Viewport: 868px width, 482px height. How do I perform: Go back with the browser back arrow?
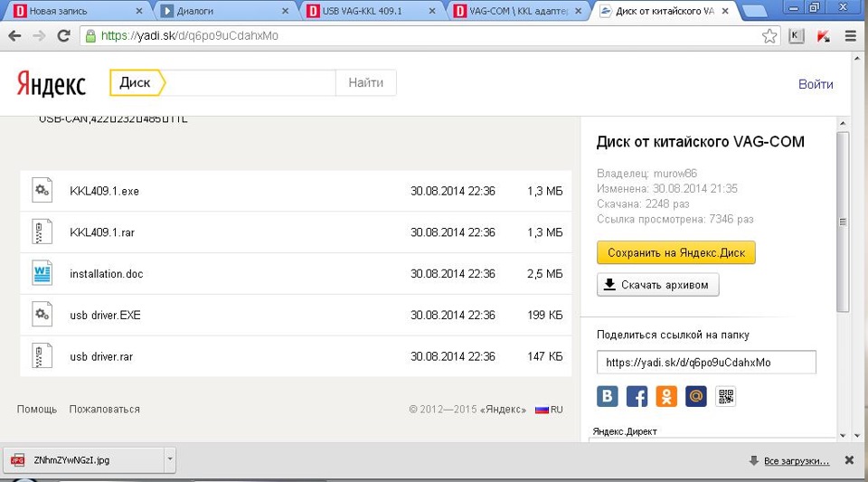click(15, 36)
